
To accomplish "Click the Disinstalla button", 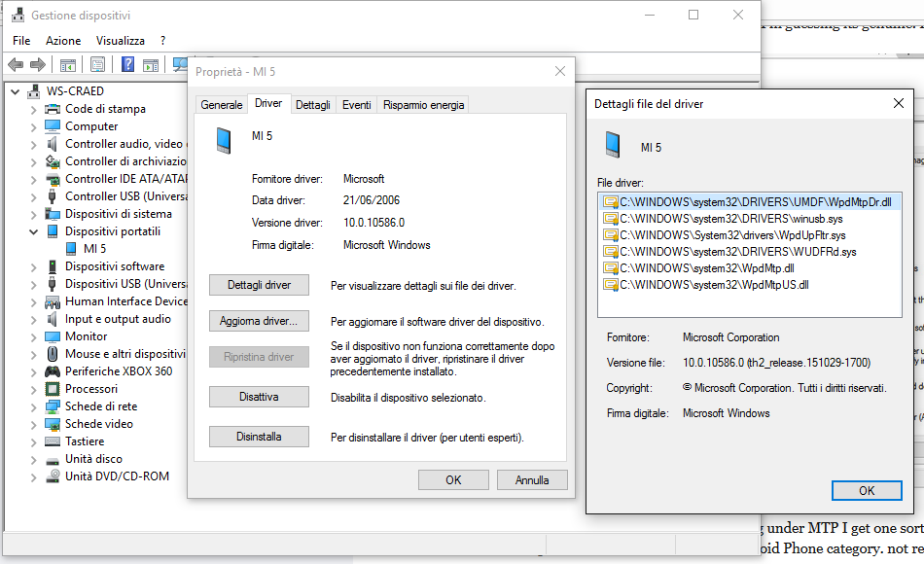I will 260,437.
